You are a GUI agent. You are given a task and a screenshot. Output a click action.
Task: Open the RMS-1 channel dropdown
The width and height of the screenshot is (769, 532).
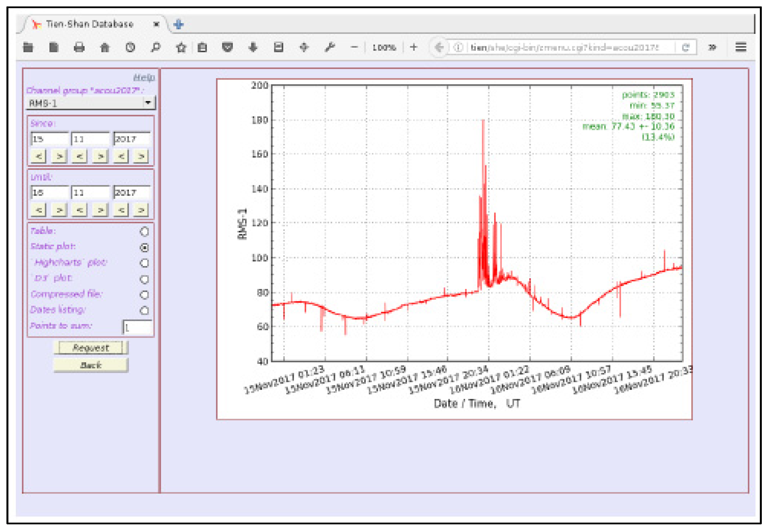[90, 103]
